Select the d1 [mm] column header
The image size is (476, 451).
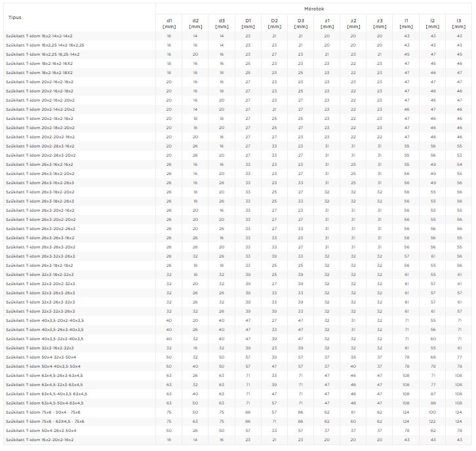[169, 24]
